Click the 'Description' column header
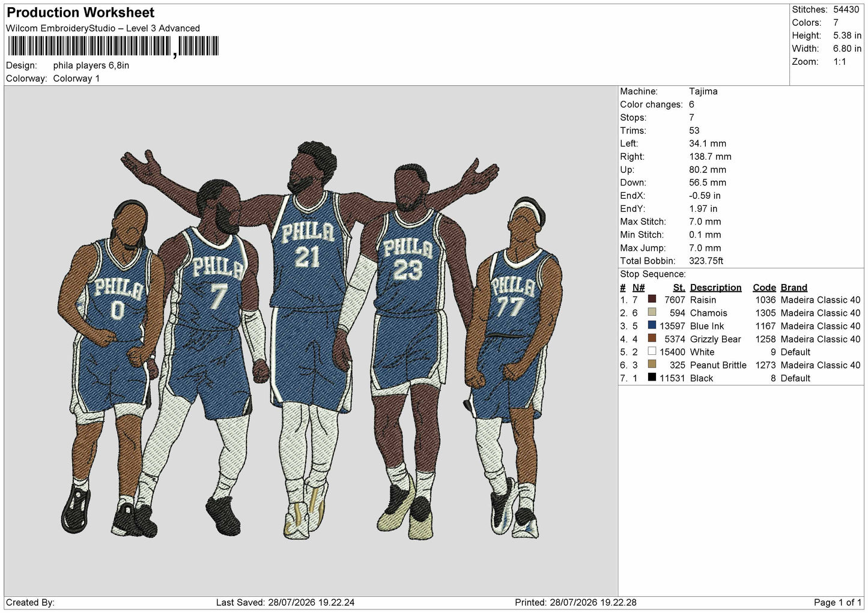Screen dimensions: 868x613 pyautogui.click(x=715, y=288)
